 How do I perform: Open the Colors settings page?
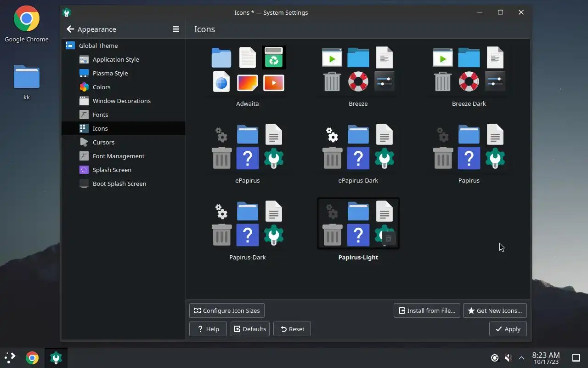point(124,87)
